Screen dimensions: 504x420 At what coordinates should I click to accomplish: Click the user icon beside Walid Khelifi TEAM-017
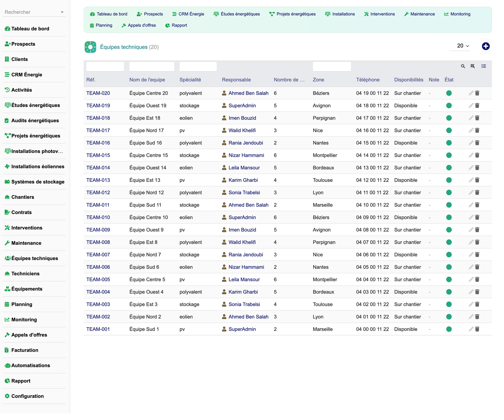click(x=224, y=130)
